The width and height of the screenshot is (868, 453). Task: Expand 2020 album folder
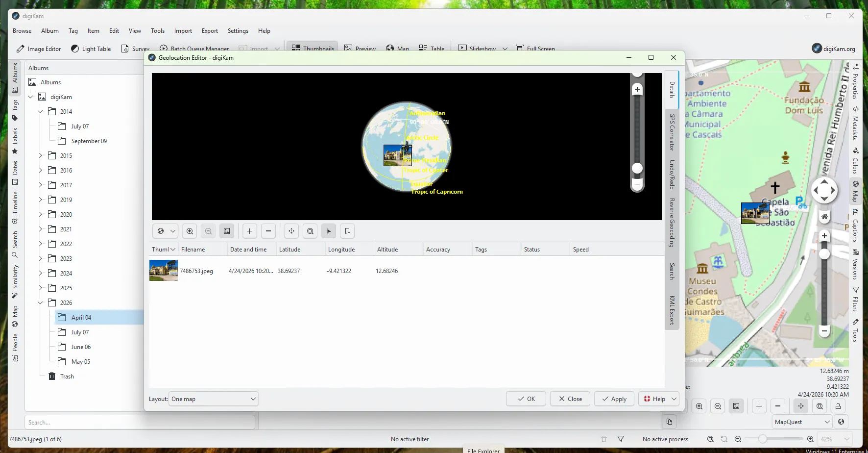[41, 215]
